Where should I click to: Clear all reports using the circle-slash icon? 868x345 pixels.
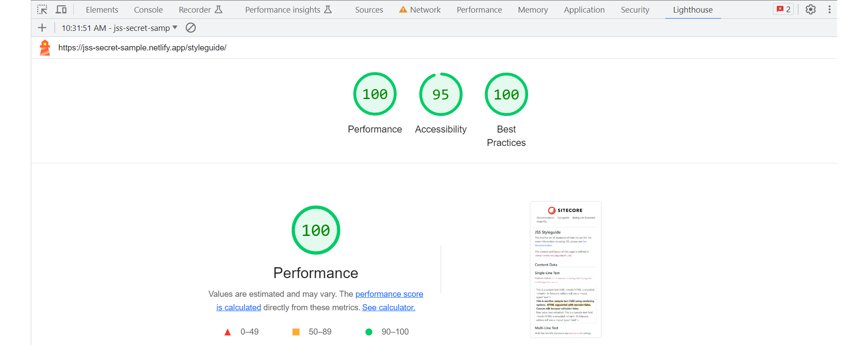click(x=191, y=28)
